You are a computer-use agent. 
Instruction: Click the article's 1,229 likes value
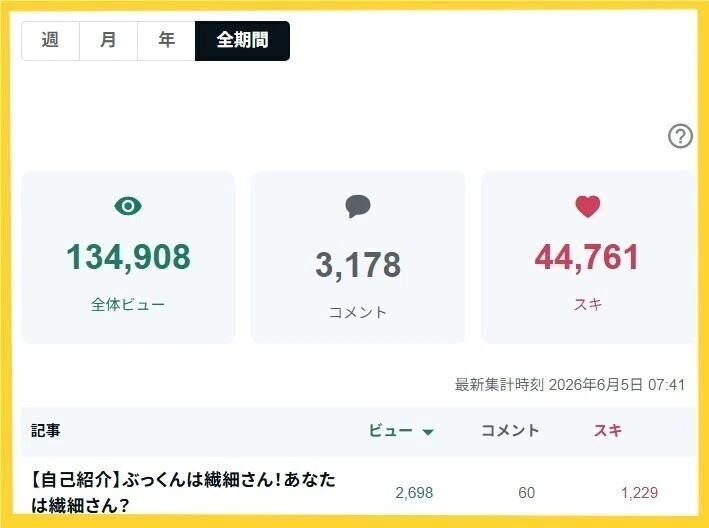click(639, 492)
